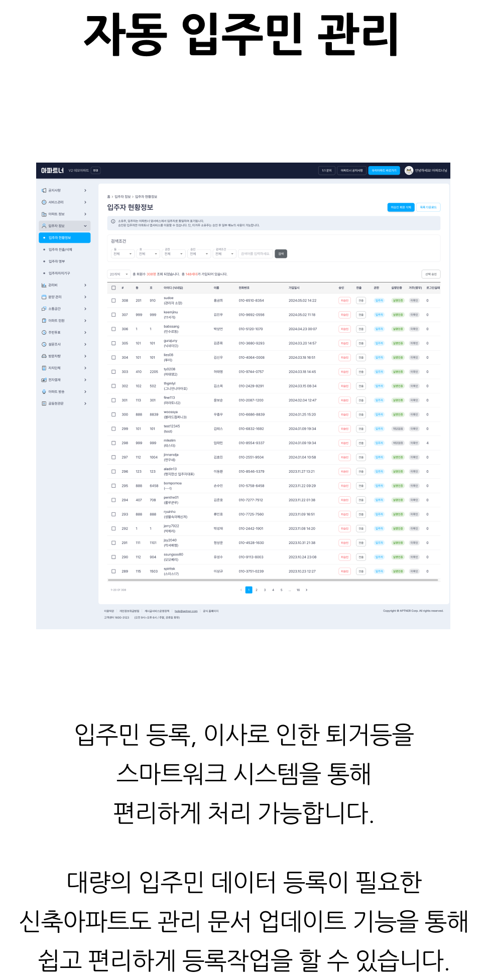
Task: Click the 자치단체 icon in sidebar
Action: [x=44, y=368]
